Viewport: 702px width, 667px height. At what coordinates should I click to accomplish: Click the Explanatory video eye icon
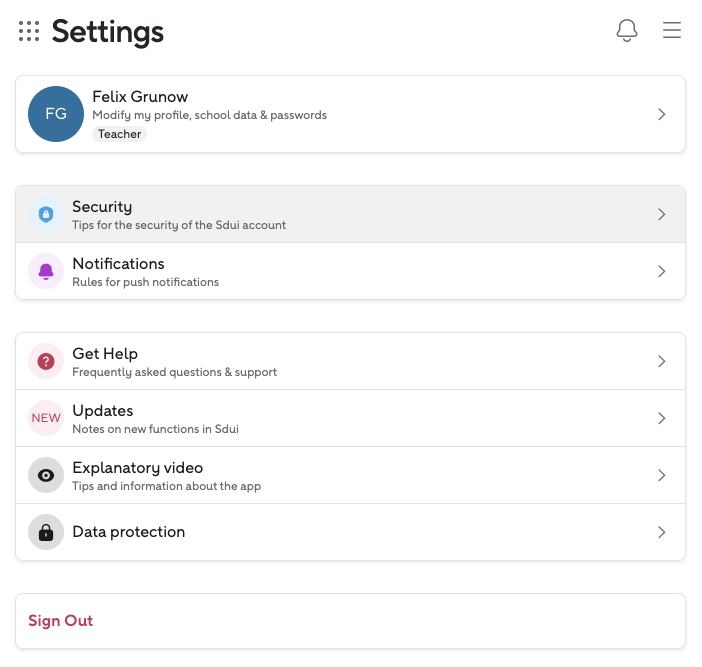point(46,475)
